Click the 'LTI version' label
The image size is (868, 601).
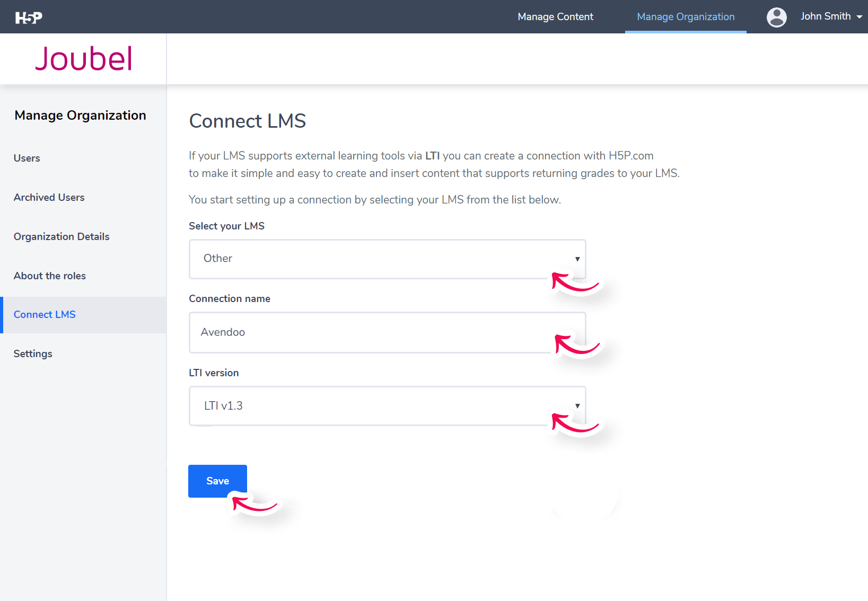click(214, 373)
